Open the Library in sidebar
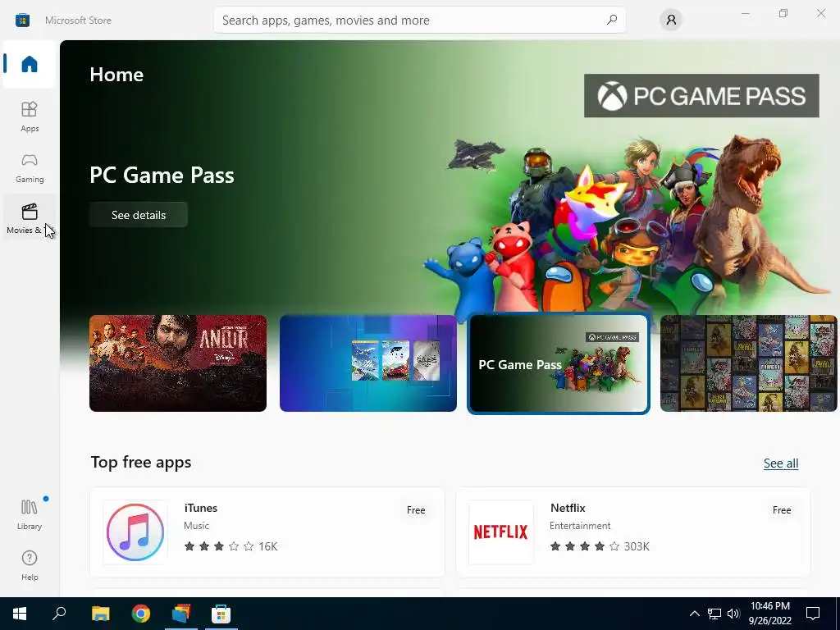The height and width of the screenshot is (630, 840). coord(30,514)
